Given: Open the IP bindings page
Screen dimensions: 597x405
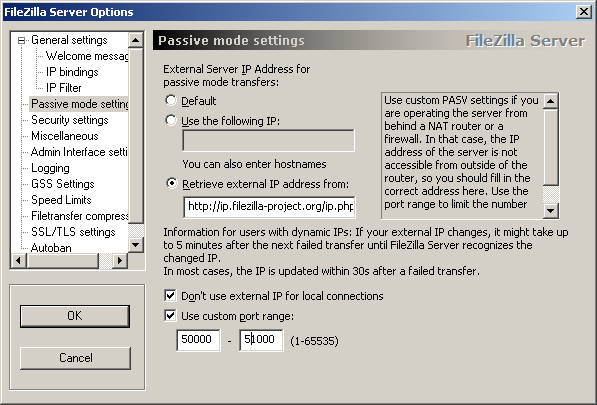Looking at the screenshot, I should tap(72, 72).
